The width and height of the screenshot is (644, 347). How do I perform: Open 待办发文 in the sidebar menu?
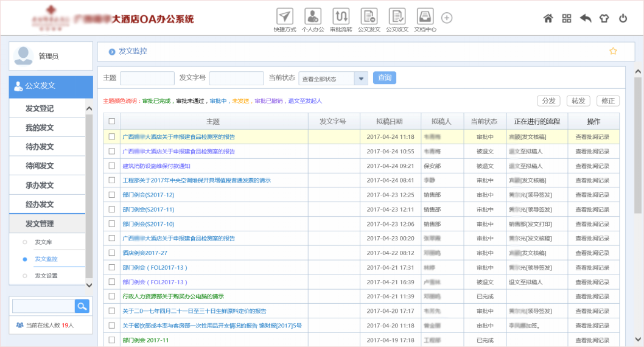40,147
